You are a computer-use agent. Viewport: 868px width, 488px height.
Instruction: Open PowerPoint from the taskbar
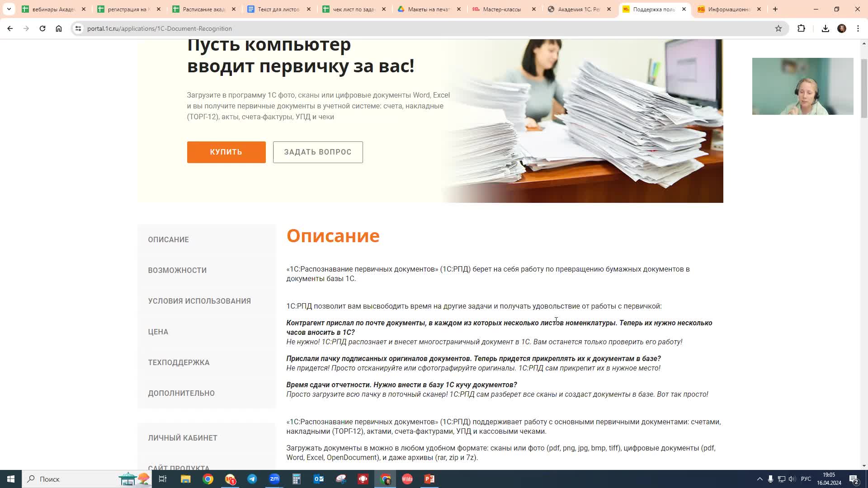pyautogui.click(x=429, y=479)
